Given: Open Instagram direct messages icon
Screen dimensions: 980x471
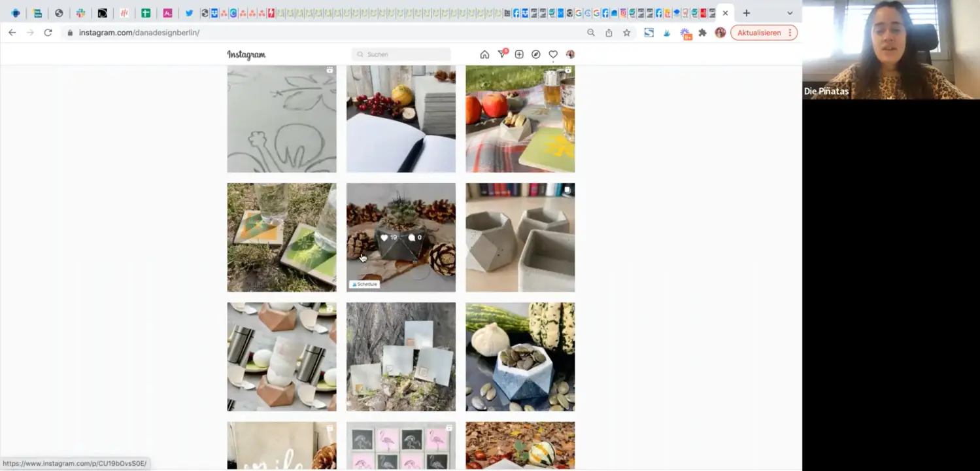Looking at the screenshot, I should pyautogui.click(x=502, y=54).
